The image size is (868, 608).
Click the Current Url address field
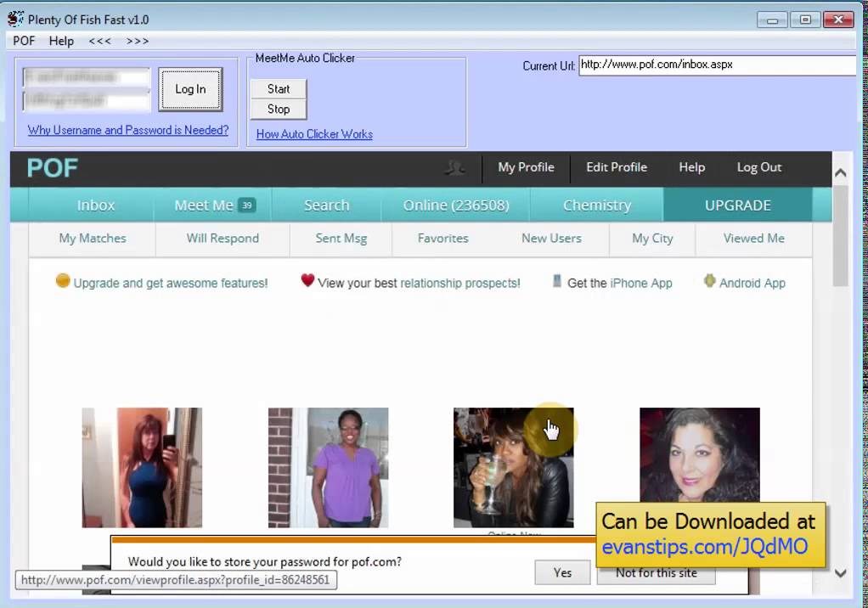(717, 65)
